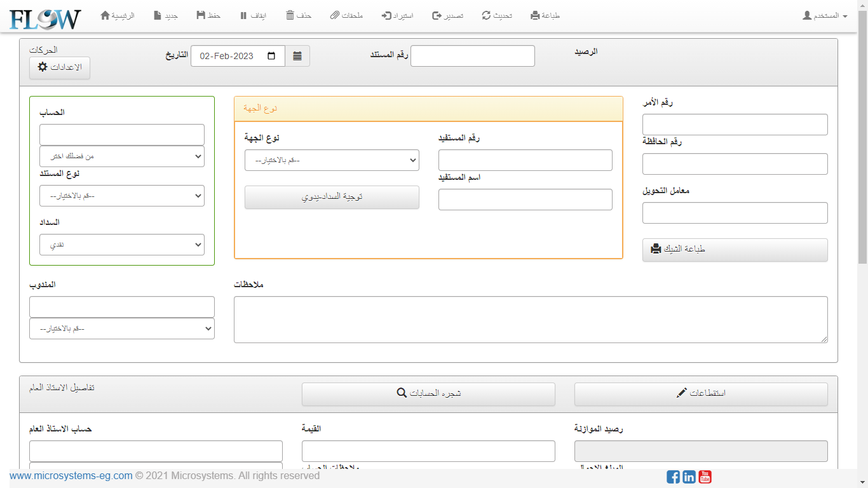Click the YouTube icon in footer
Viewport: 868px width, 488px height.
(x=705, y=477)
